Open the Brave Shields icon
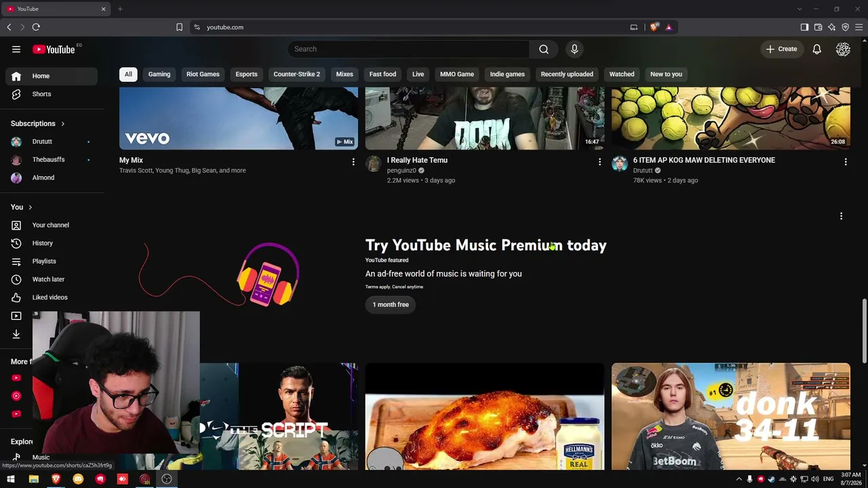 pyautogui.click(x=654, y=27)
